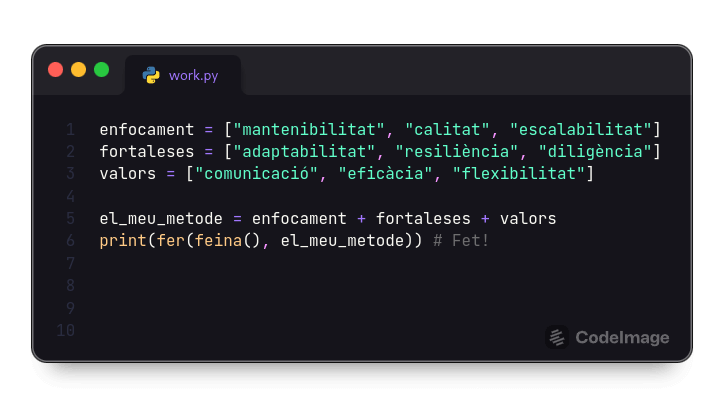Click the Python logo icon in tab

tap(151, 75)
